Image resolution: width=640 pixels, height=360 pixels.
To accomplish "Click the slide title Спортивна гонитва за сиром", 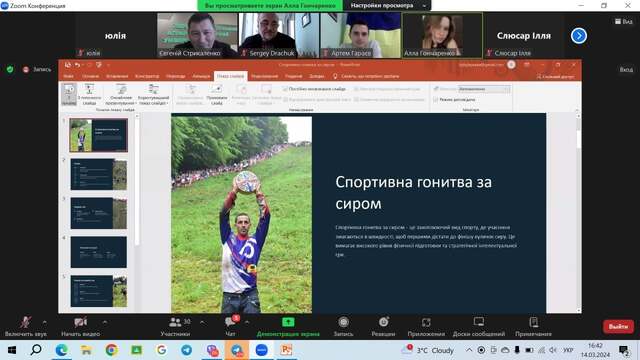I will click(413, 193).
